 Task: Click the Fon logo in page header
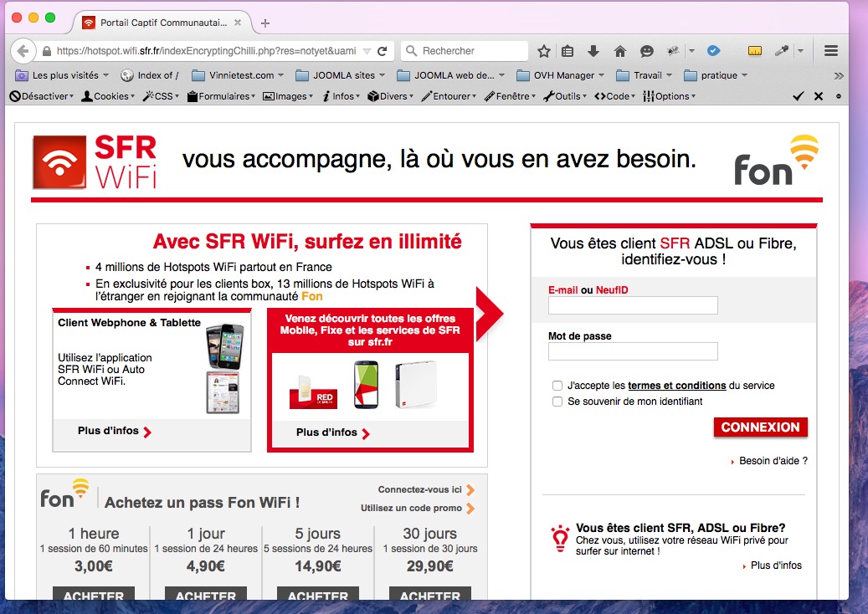[776, 160]
